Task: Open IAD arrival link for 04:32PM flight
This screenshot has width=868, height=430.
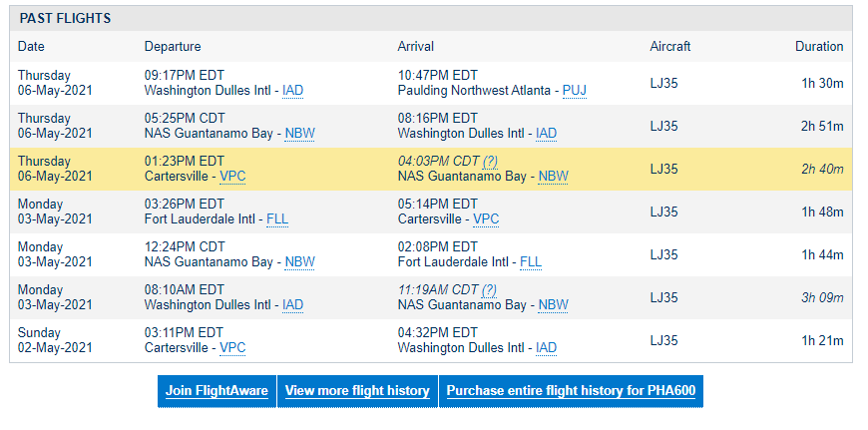Action: click(x=546, y=347)
